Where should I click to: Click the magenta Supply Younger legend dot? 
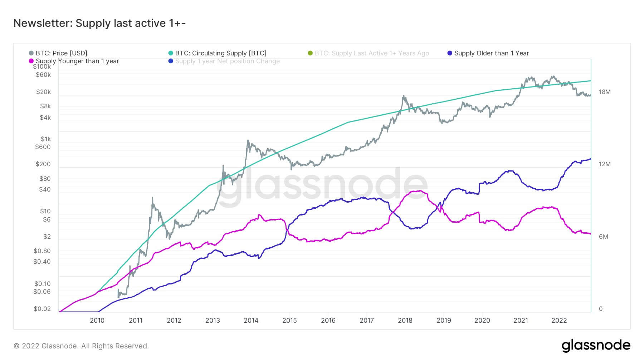point(31,61)
